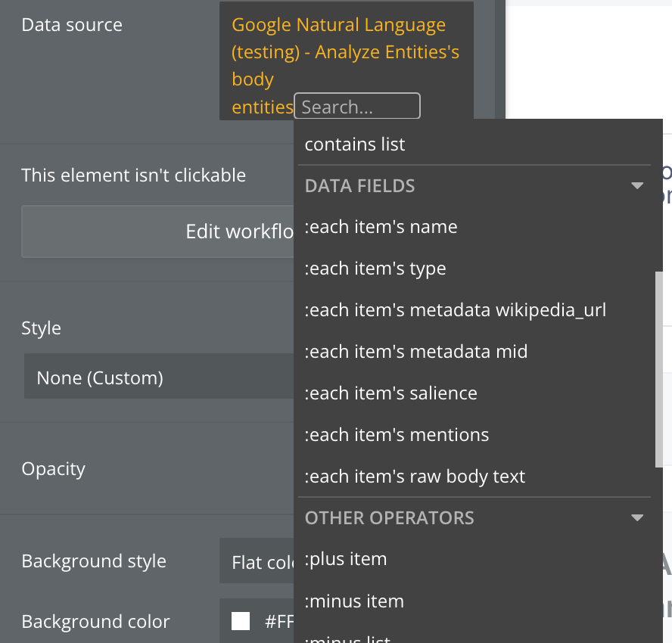The height and width of the screenshot is (643, 672).
Task: Pick ':each item's metadata wikipedia_url'
Action: coord(455,310)
